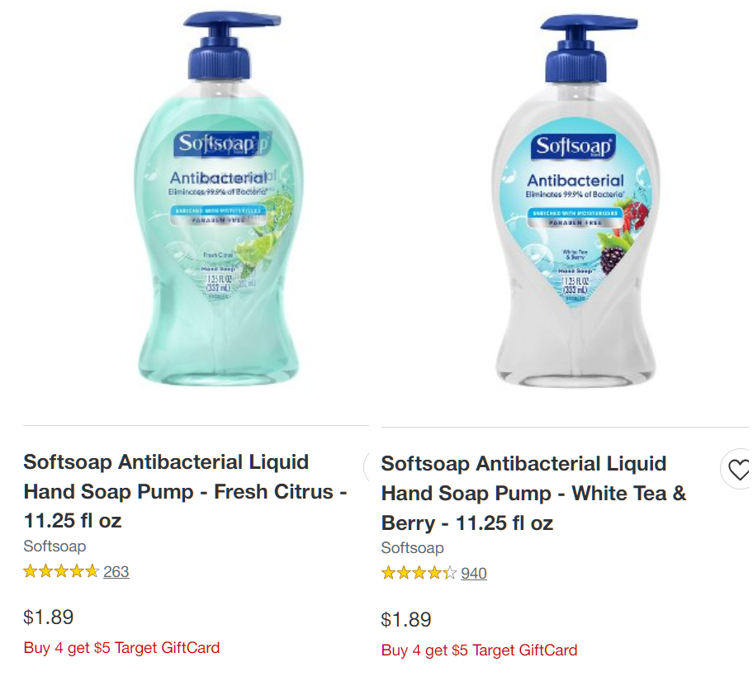Click the Antibacterial label on the Fresh Citrus bottle

point(219,178)
